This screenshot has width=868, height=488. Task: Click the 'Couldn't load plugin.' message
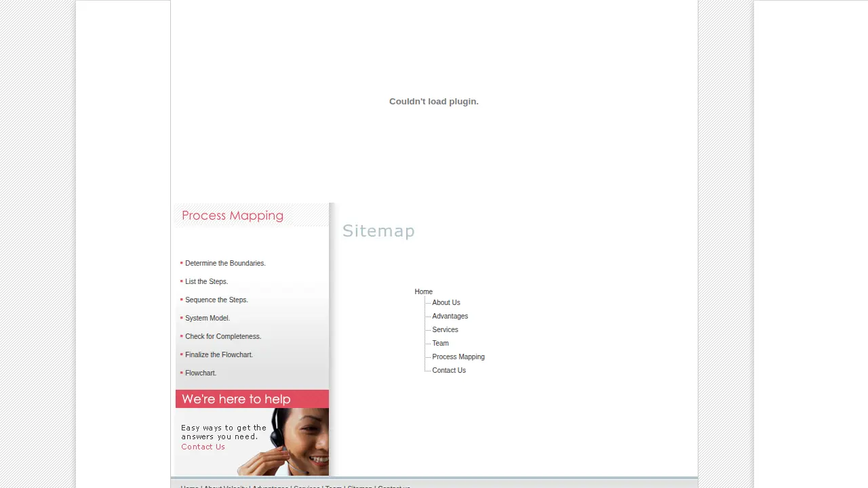click(x=434, y=102)
